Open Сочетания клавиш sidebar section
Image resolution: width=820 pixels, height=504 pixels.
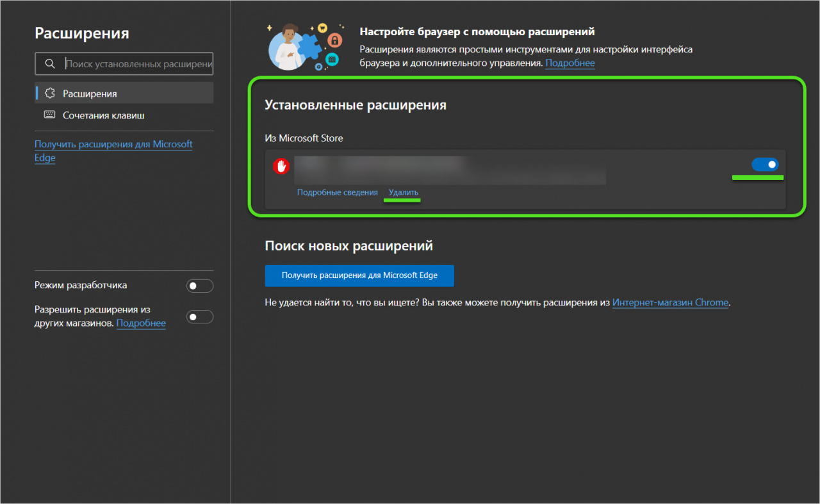(x=124, y=115)
